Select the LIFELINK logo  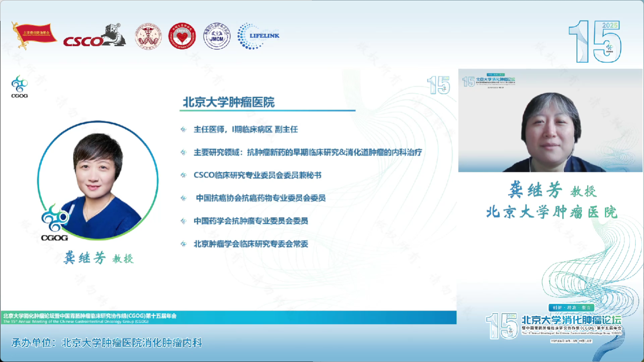[258, 36]
